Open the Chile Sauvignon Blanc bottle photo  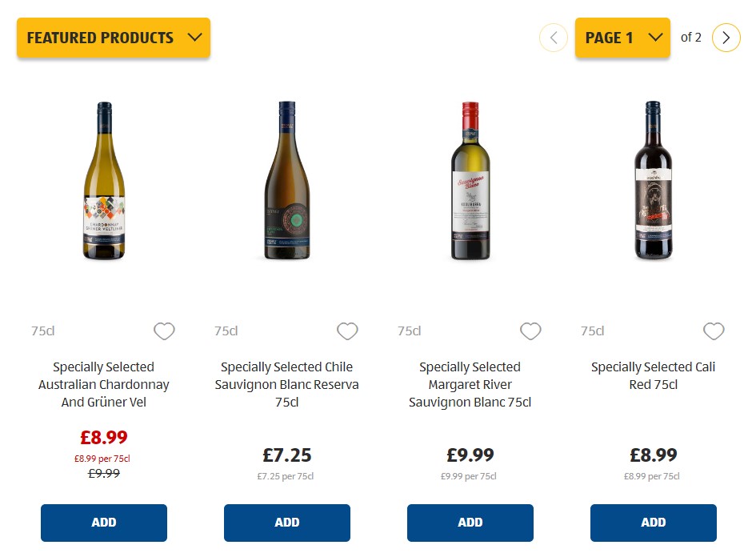coord(286,180)
